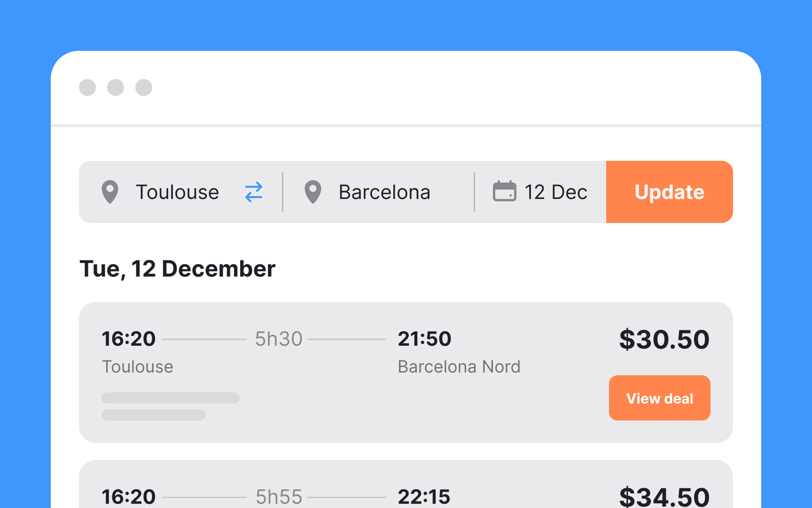The image size is (812, 508).
Task: Click the Barcelona arrival city field
Action: coord(384,192)
